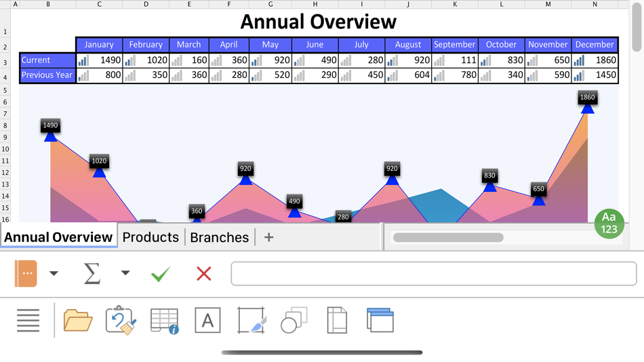This screenshot has height=362, width=644.
Task: Select the April header cell
Action: point(228,44)
